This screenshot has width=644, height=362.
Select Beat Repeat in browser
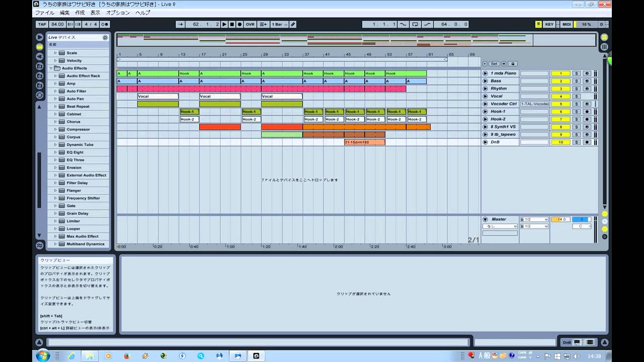78,107
